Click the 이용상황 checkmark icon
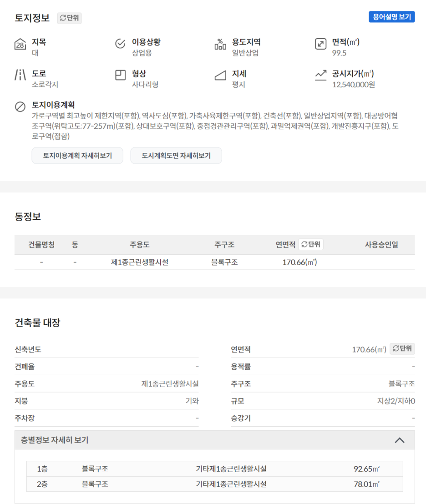Viewport: 426px width, 504px height. pos(120,43)
